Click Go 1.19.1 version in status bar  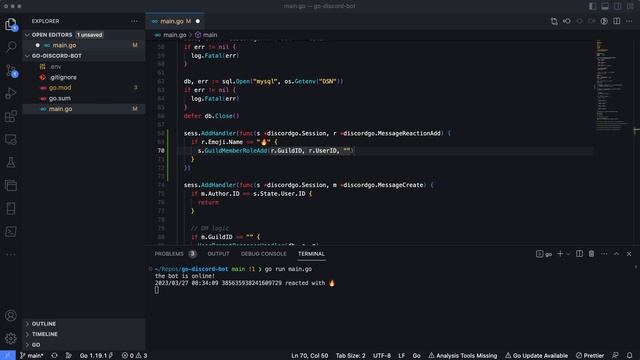pyautogui.click(x=96, y=356)
